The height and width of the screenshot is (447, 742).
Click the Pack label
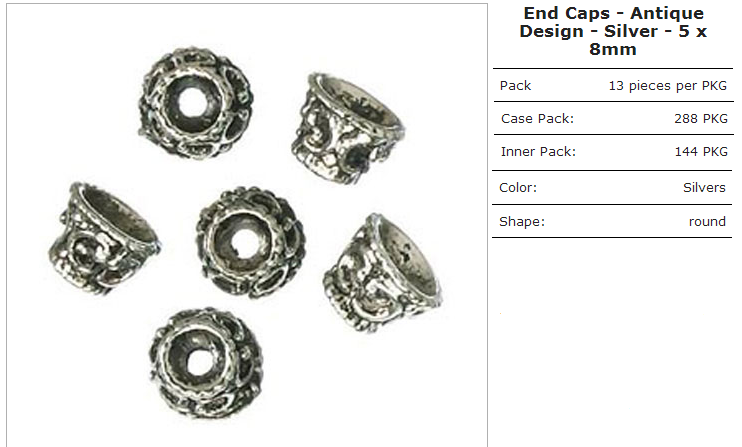(515, 86)
